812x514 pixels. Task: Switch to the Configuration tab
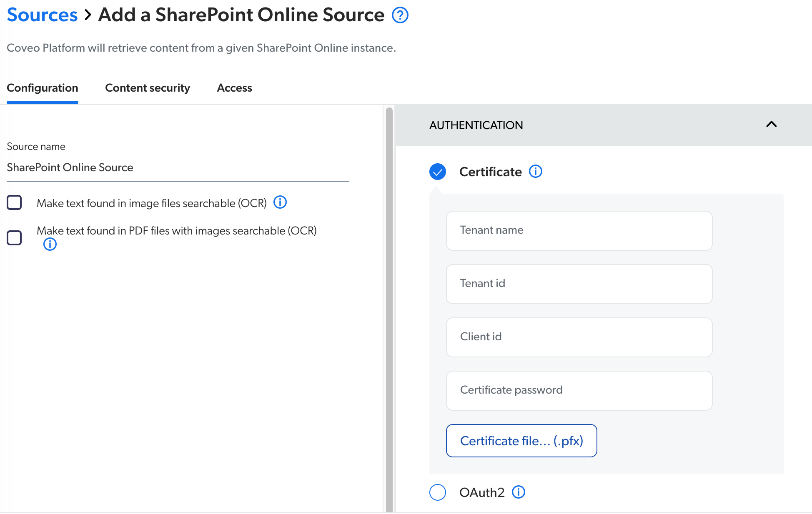[43, 88]
